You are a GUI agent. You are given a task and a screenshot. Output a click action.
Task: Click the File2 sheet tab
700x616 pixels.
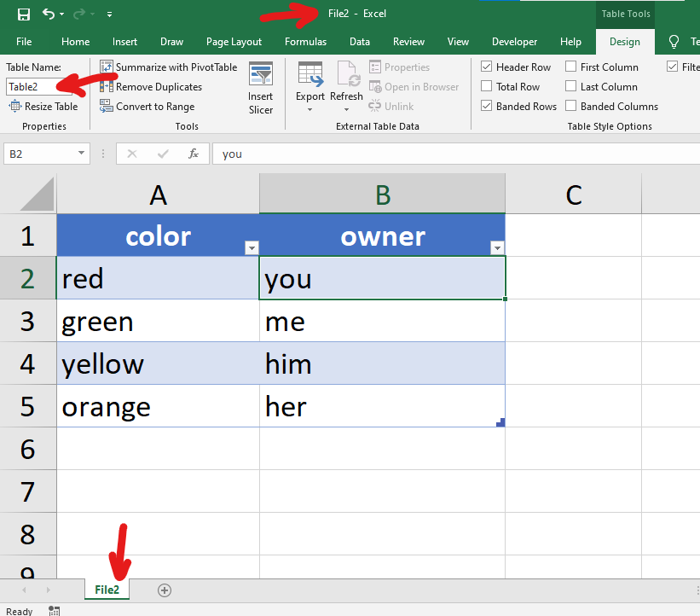(x=107, y=590)
